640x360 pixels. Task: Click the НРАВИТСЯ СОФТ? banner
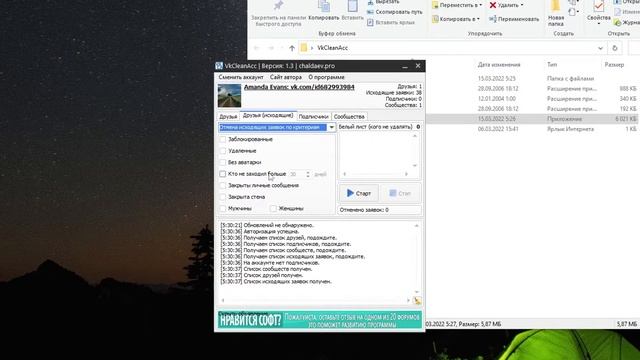click(320, 320)
